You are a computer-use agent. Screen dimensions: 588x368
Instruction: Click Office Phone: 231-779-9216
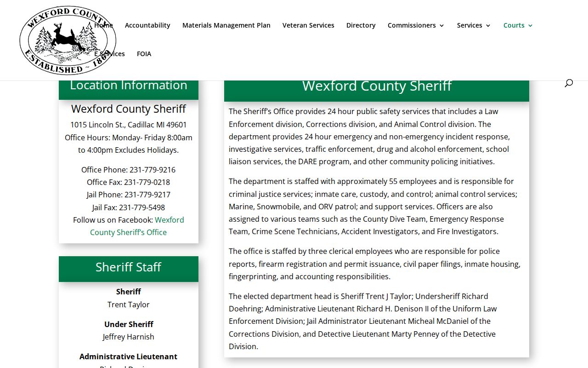[x=129, y=170]
